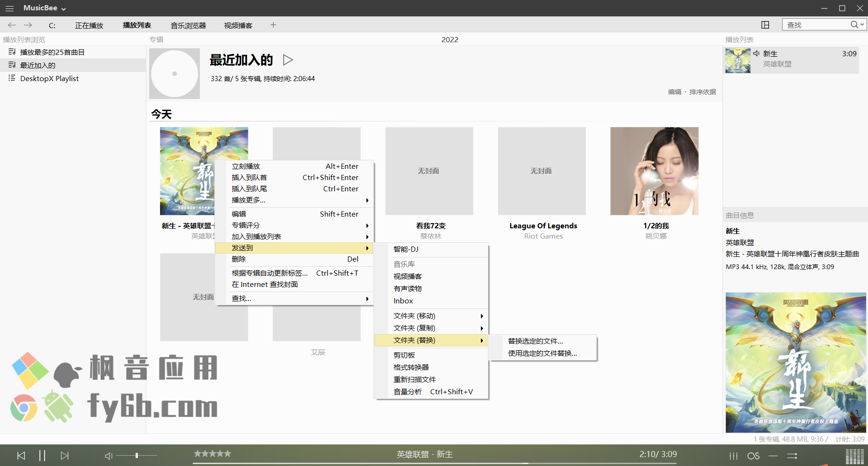Switch to the 视频播客 tab

click(x=238, y=25)
